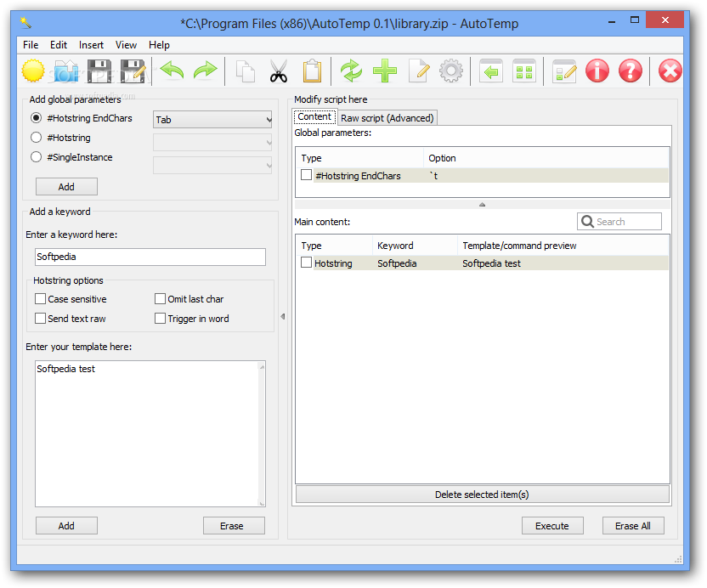The image size is (707, 588).
Task: Click the red question mark help icon
Action: pyautogui.click(x=631, y=71)
